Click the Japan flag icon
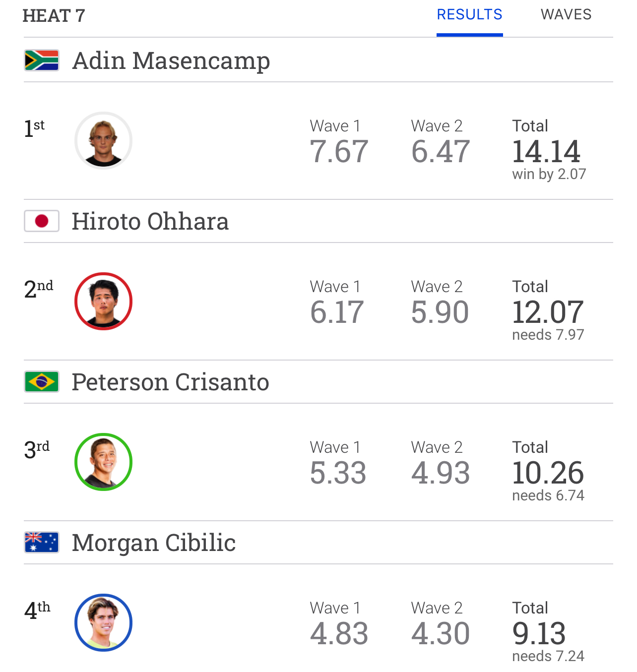 point(42,221)
